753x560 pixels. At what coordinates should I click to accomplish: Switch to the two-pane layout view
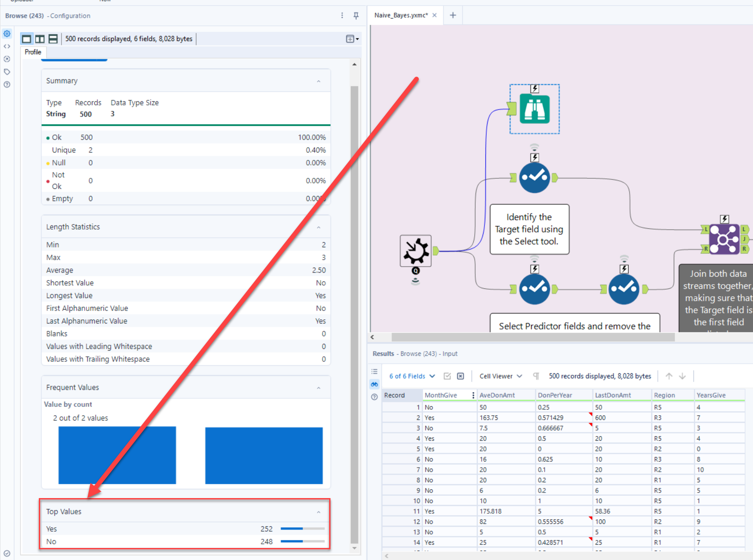tap(40, 39)
